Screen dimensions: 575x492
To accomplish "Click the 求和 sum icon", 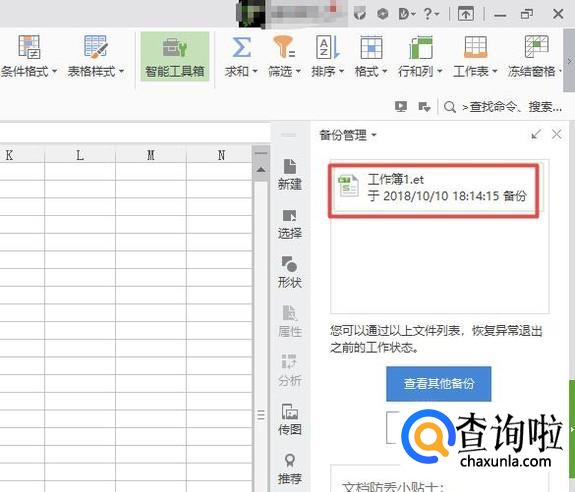I will pos(242,48).
